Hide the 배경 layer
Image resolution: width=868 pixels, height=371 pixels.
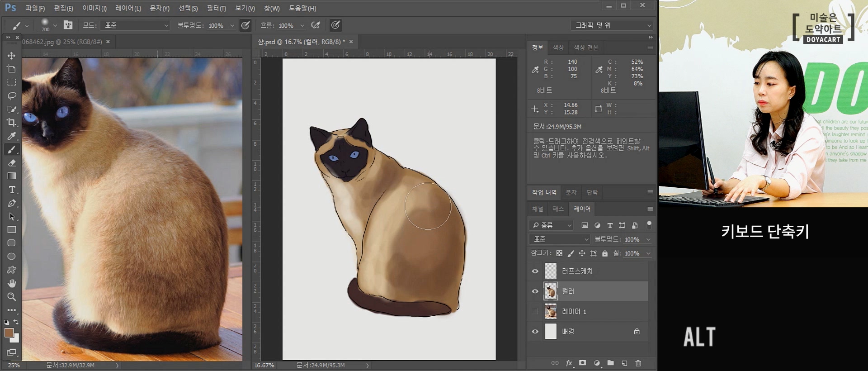(x=535, y=332)
